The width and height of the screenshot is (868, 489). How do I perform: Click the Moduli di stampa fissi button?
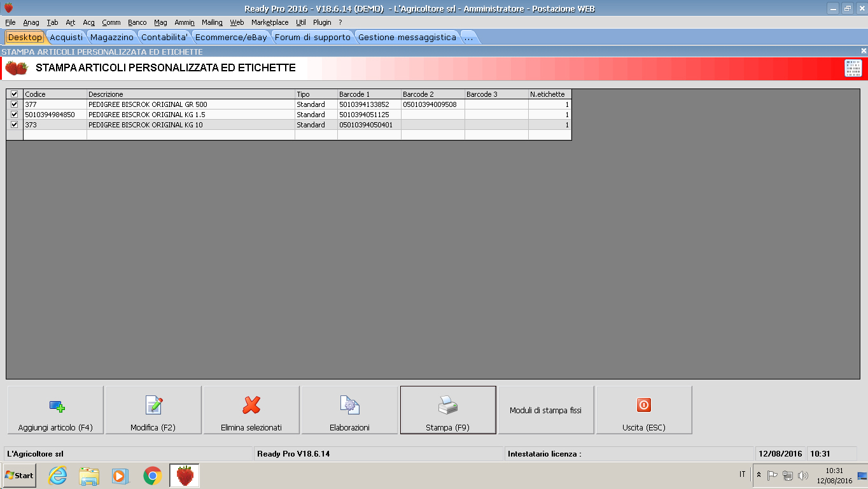(546, 410)
